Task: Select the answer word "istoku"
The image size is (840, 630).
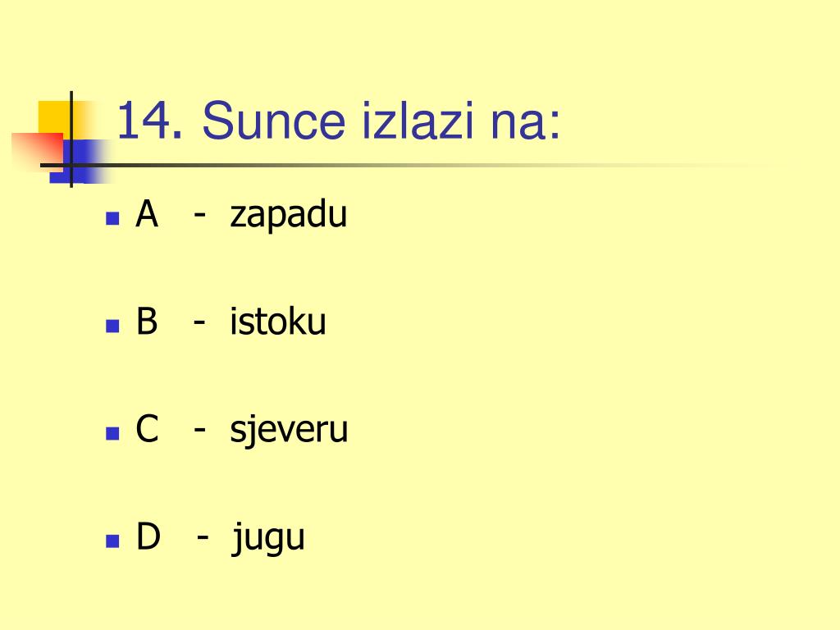Action: [x=277, y=321]
